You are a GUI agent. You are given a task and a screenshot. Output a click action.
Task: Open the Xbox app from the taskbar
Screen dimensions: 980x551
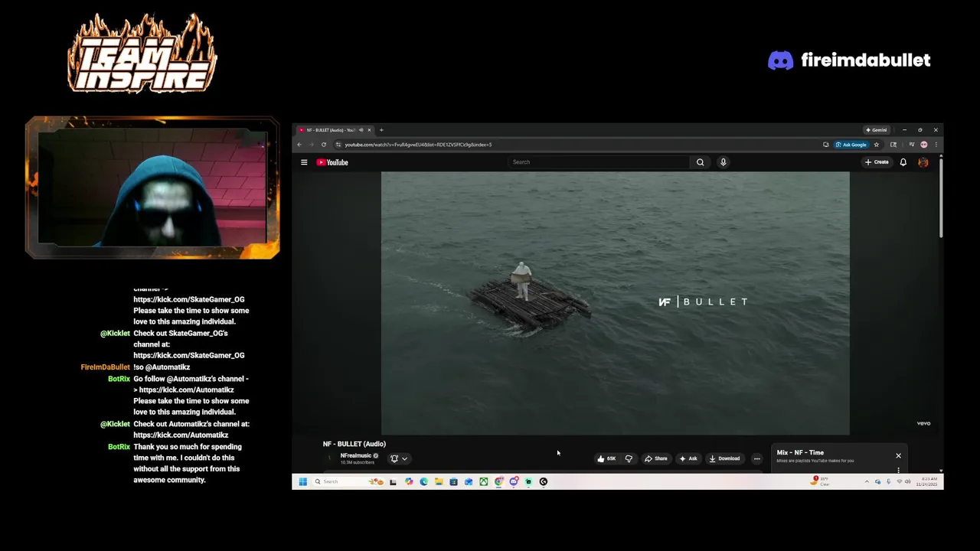(484, 481)
